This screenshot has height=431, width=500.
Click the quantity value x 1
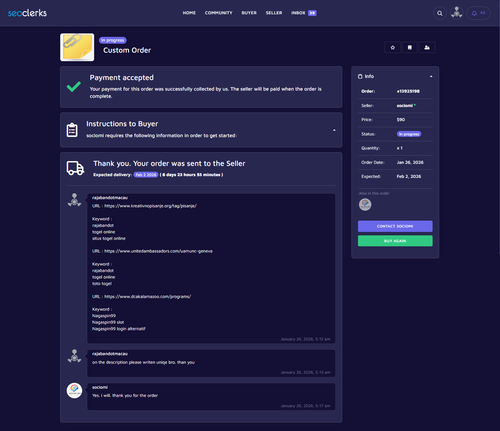click(399, 148)
